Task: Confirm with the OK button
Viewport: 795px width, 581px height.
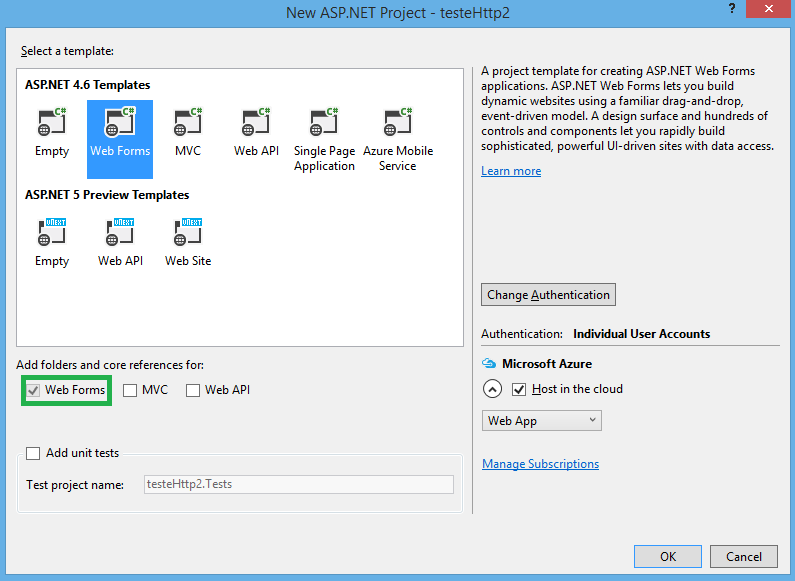Action: pos(668,557)
